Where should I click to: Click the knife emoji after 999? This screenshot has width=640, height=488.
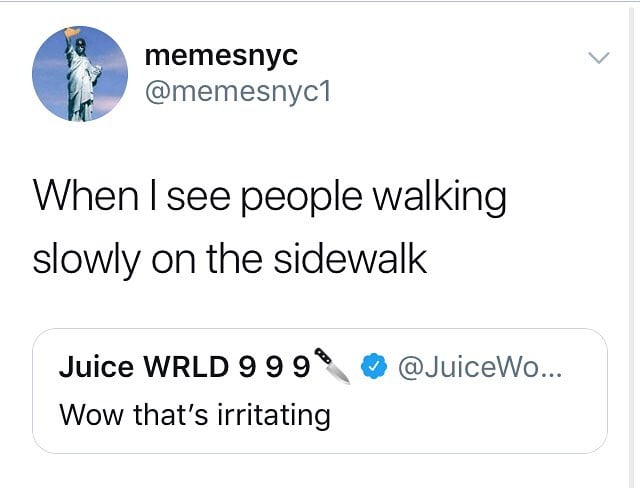coord(332,366)
